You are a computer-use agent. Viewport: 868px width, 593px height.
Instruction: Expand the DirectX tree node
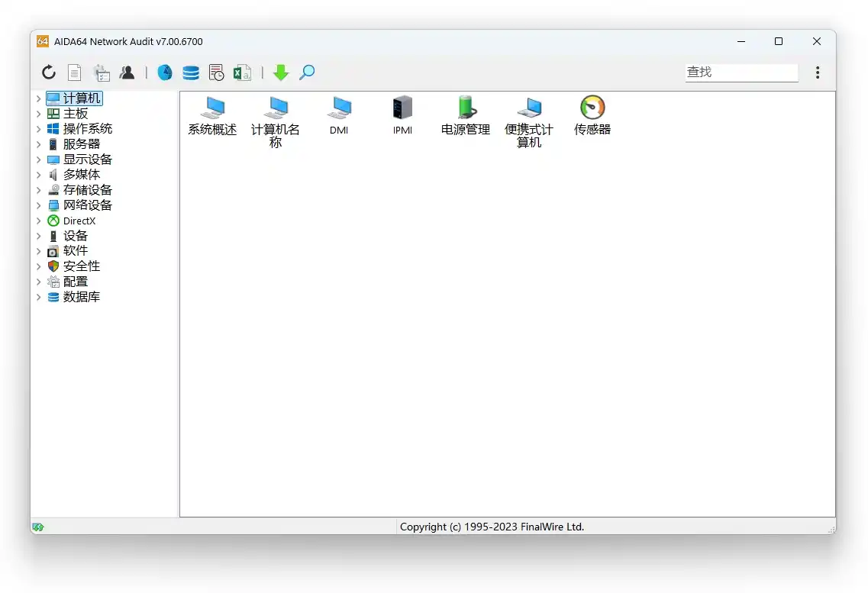point(39,221)
